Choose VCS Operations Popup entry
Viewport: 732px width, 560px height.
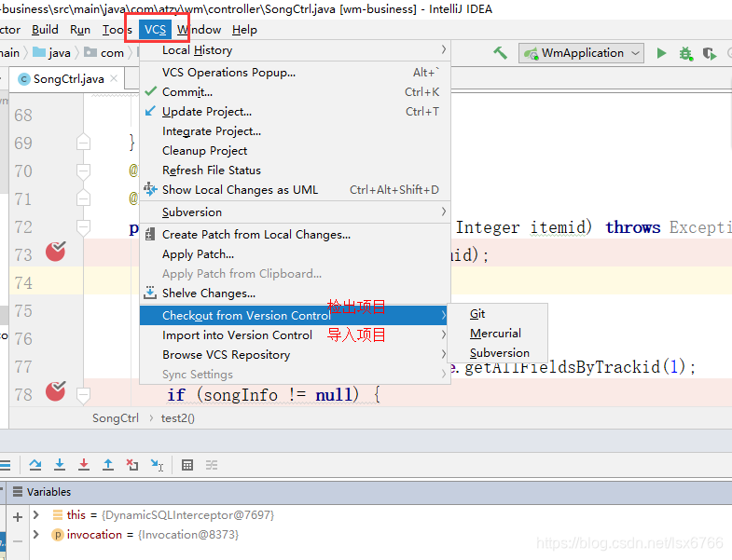coord(295,73)
